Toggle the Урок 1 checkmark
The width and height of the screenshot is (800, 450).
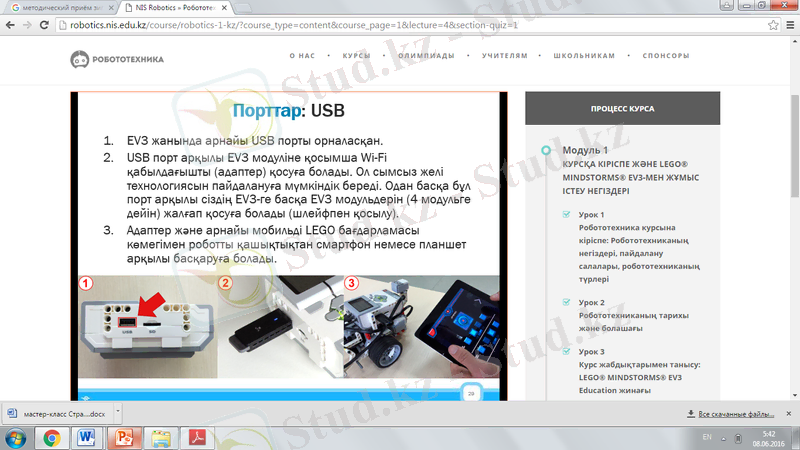coord(566,213)
